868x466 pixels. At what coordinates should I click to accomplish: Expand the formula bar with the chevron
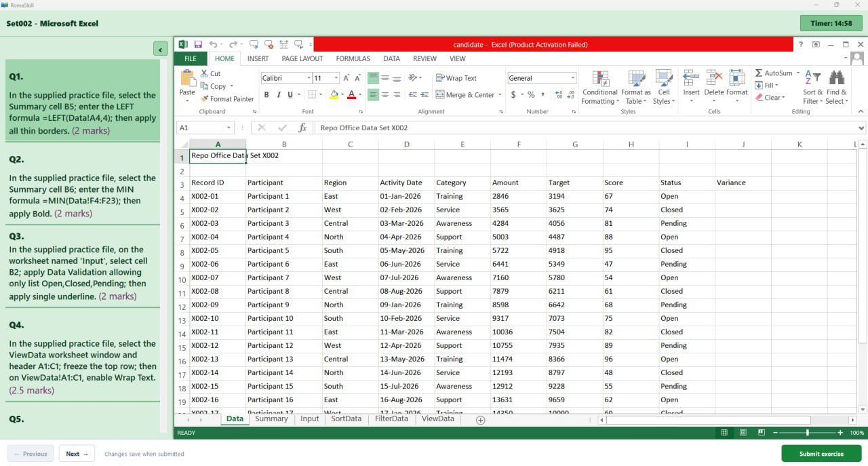[861, 128]
